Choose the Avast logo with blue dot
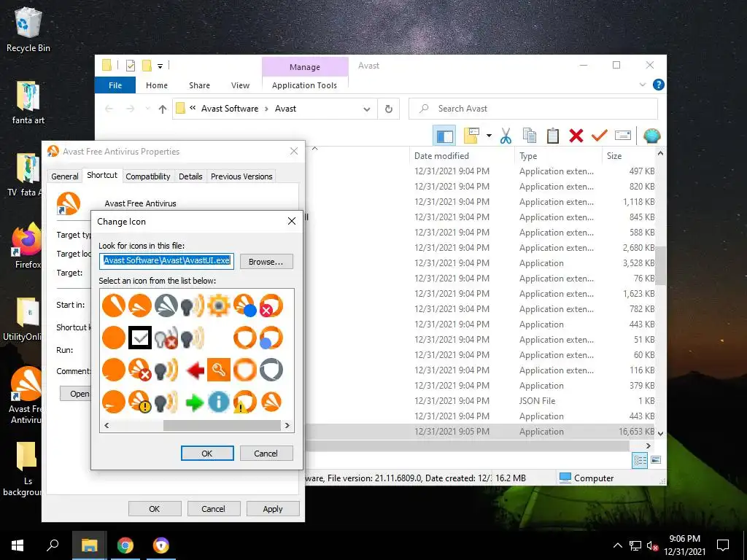The image size is (747, 560). 245,306
